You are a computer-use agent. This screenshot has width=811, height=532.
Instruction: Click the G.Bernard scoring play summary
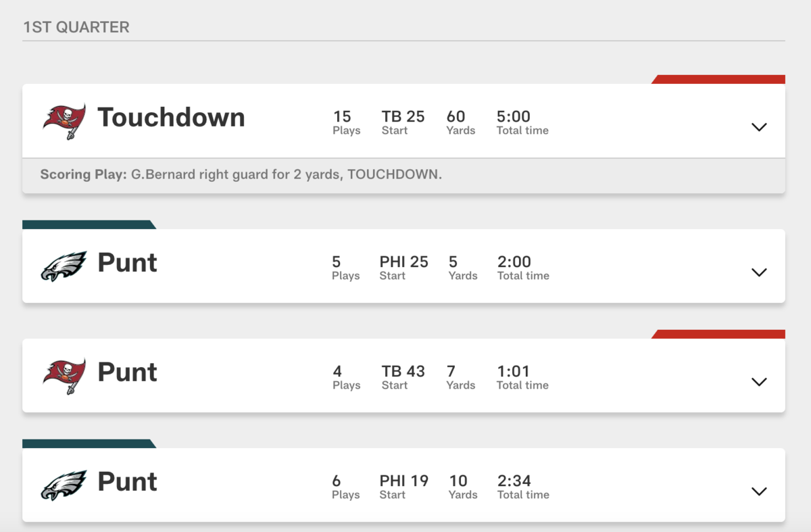coord(241,174)
